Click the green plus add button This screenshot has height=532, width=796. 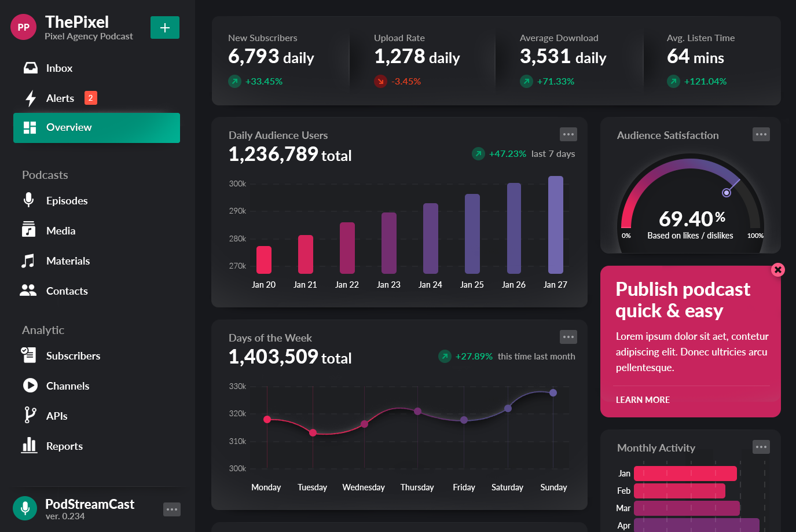pyautogui.click(x=165, y=27)
